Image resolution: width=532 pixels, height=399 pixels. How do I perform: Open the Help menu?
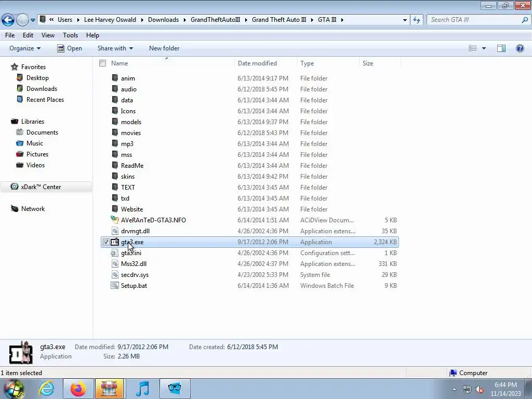pos(92,35)
